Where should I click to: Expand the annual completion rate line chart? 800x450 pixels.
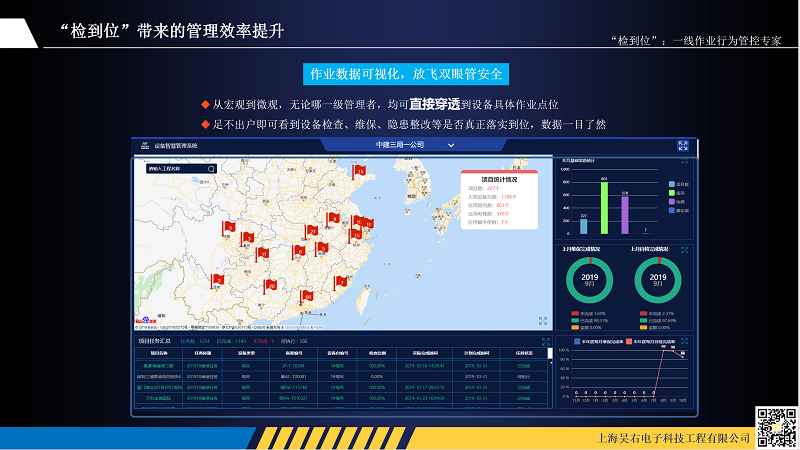point(684,341)
